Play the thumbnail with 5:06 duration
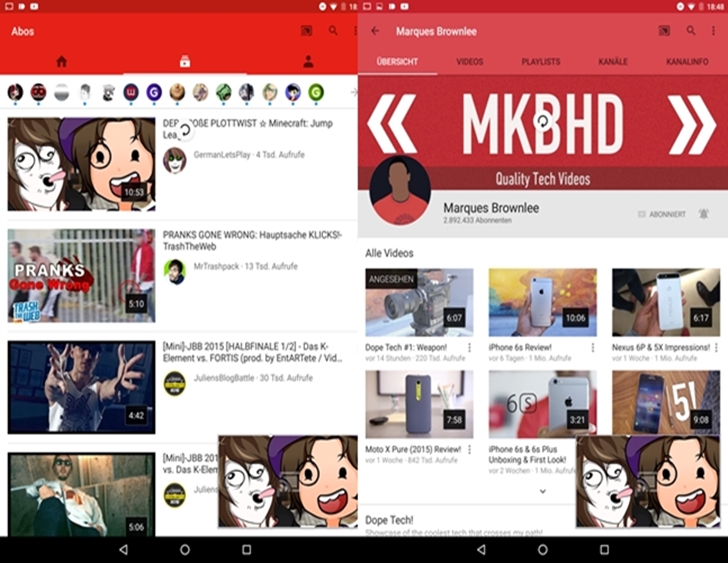The height and width of the screenshot is (563, 728). pyautogui.click(x=81, y=494)
